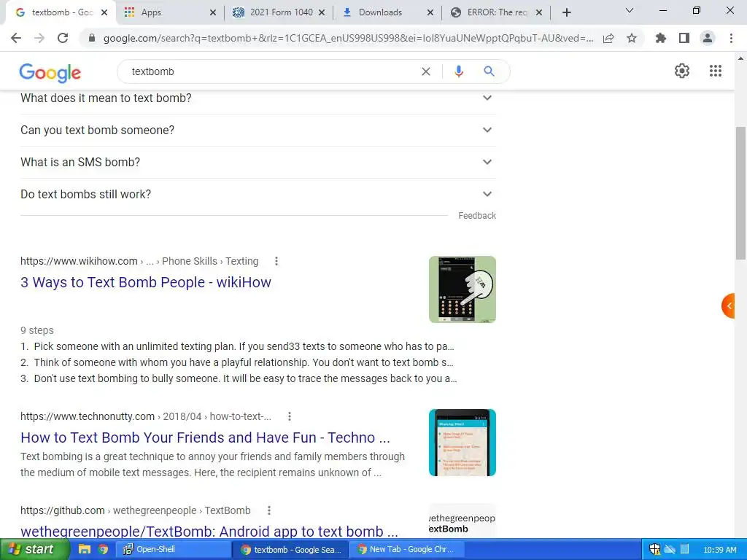Viewport: 747px width, 560px height.
Task: Open the Windows start button
Action: click(x=34, y=550)
